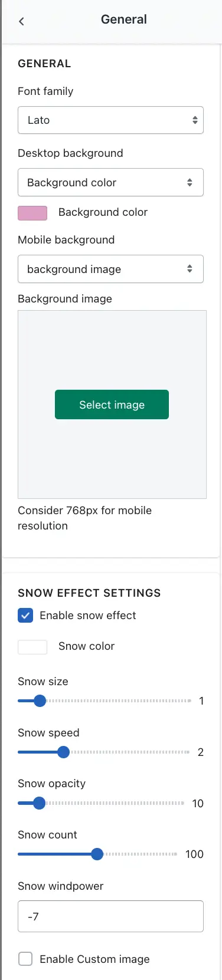
Task: Click the Snow opacity slider handle
Action: pyautogui.click(x=39, y=803)
